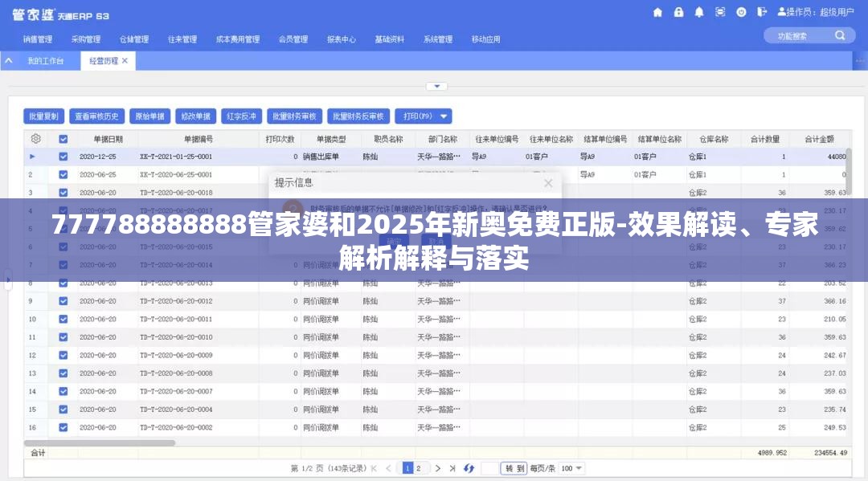
Task: Open the 销售管理 menu
Action: 38,39
